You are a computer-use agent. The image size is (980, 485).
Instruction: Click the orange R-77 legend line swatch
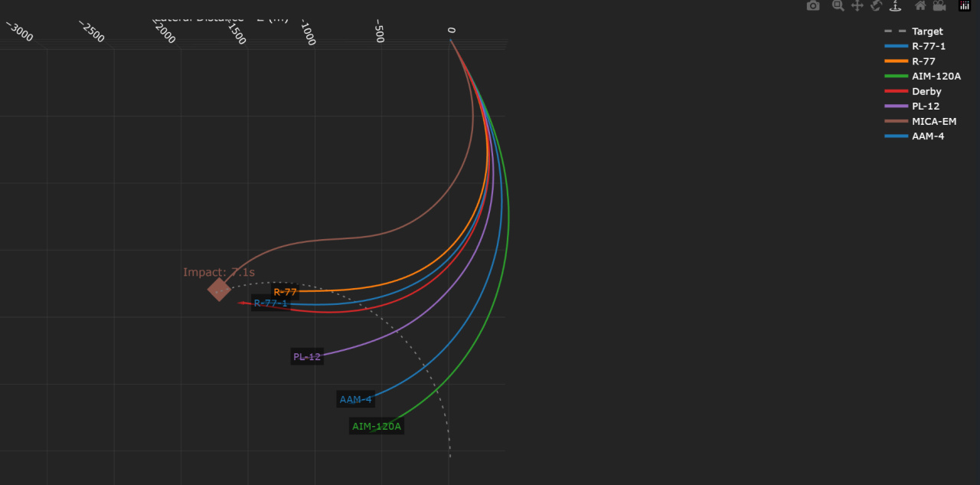[x=896, y=61]
